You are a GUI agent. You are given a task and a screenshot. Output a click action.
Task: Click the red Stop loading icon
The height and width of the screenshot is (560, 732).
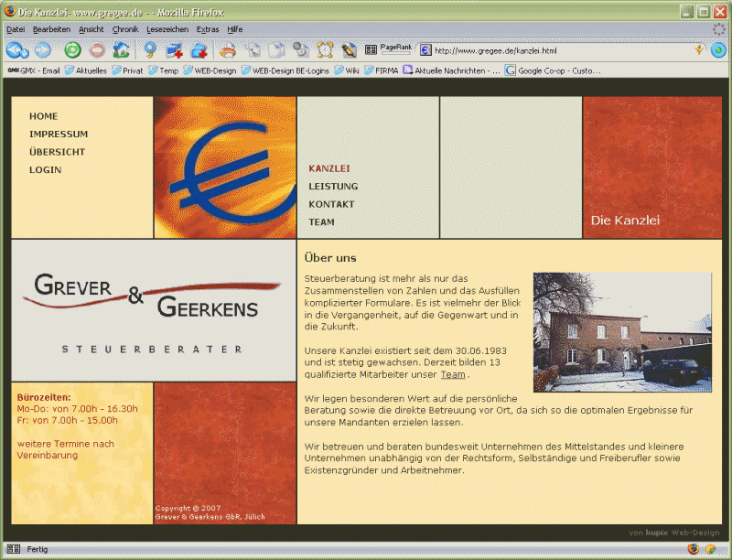tap(97, 50)
